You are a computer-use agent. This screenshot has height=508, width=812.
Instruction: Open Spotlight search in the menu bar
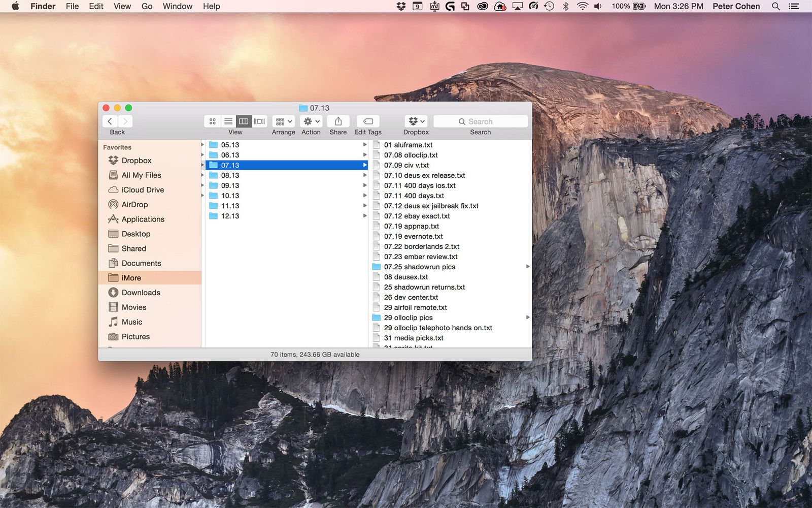click(775, 7)
